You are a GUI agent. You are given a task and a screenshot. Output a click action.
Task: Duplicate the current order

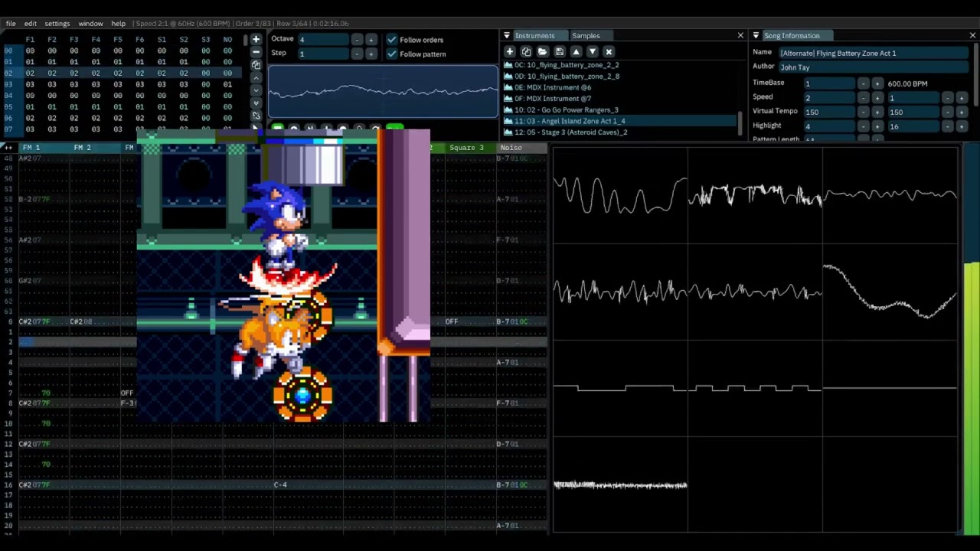pyautogui.click(x=256, y=65)
